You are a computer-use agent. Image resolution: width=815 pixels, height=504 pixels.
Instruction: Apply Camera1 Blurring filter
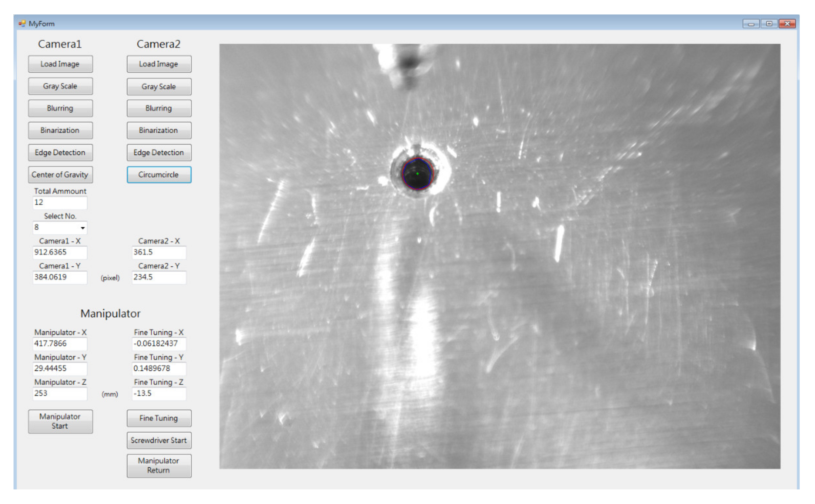[x=60, y=108]
